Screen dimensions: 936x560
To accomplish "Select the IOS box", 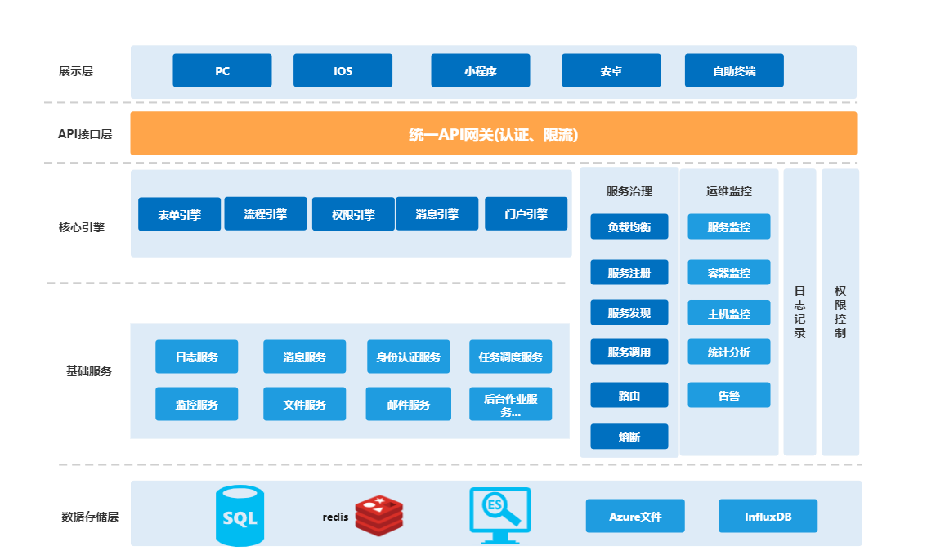I will pos(343,71).
